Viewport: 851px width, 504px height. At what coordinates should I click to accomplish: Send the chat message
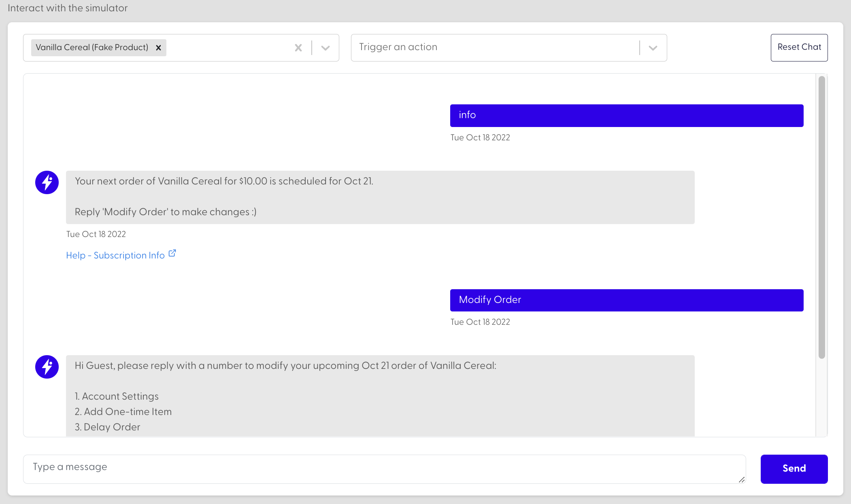(x=794, y=469)
